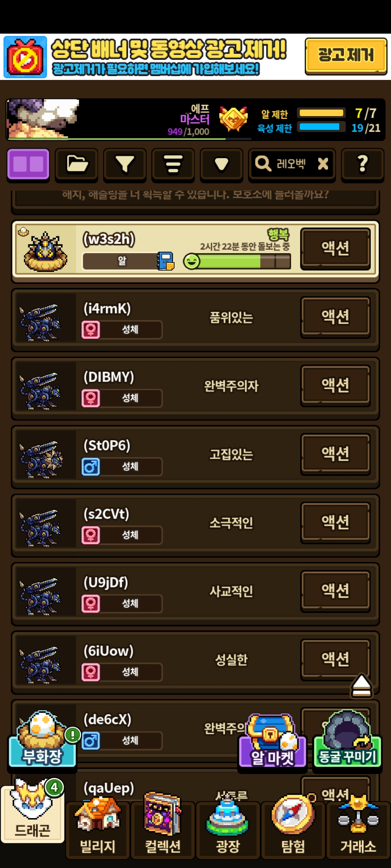Toggle the purple grid view button
The image size is (391, 868).
point(28,164)
